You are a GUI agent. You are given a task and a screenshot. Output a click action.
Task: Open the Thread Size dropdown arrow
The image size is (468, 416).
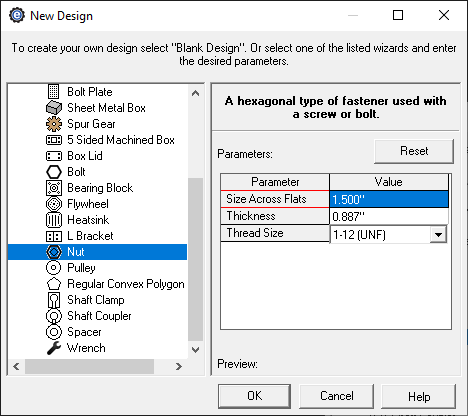438,235
